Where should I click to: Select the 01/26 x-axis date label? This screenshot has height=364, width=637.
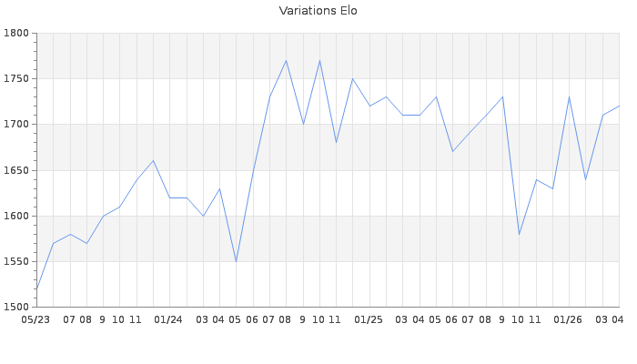(x=568, y=320)
